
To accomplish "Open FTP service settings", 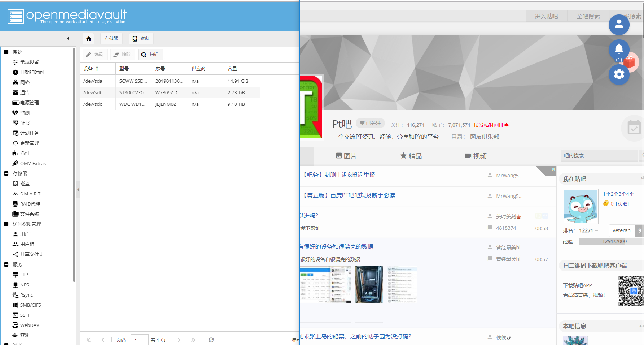I will (x=24, y=275).
